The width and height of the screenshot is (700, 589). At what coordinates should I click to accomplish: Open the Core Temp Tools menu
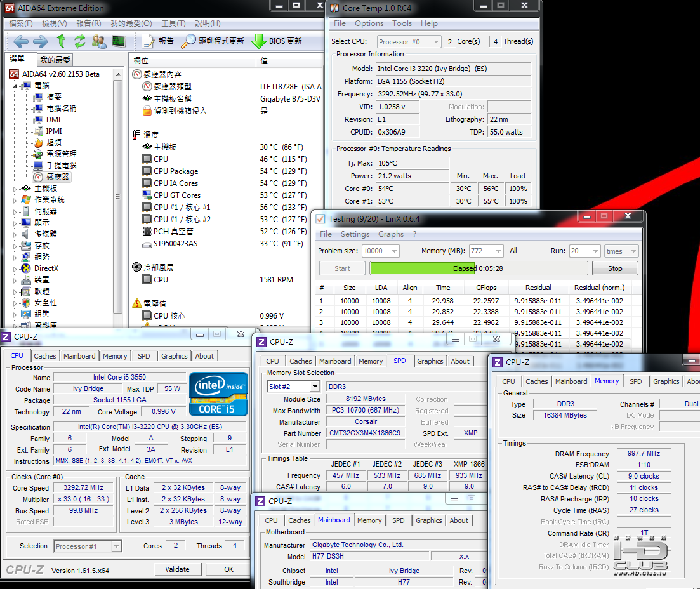pyautogui.click(x=402, y=23)
